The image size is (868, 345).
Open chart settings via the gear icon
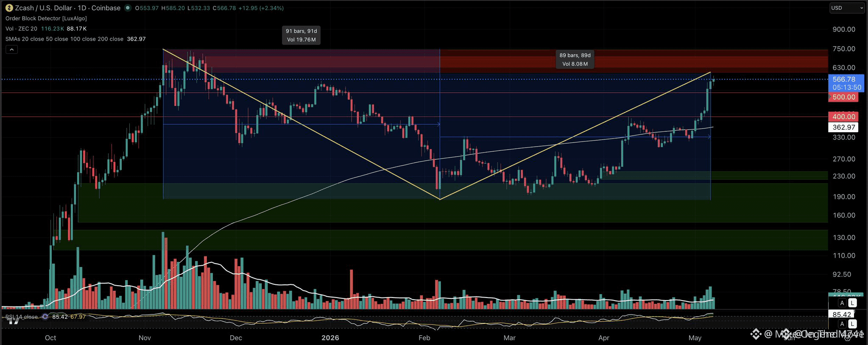click(x=848, y=338)
